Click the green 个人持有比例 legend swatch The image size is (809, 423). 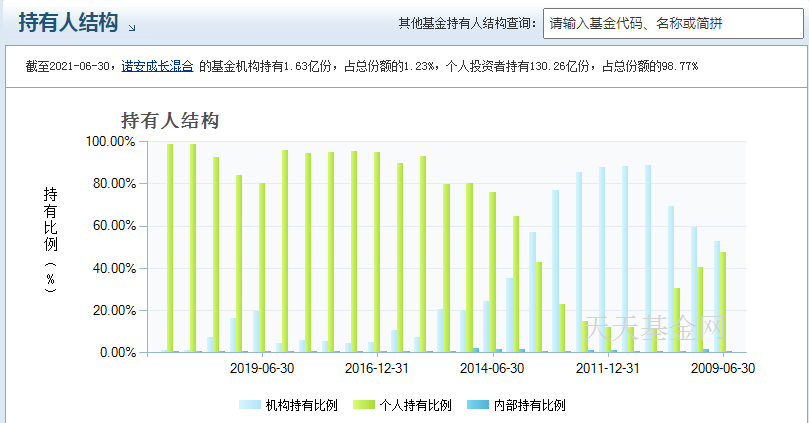click(363, 405)
